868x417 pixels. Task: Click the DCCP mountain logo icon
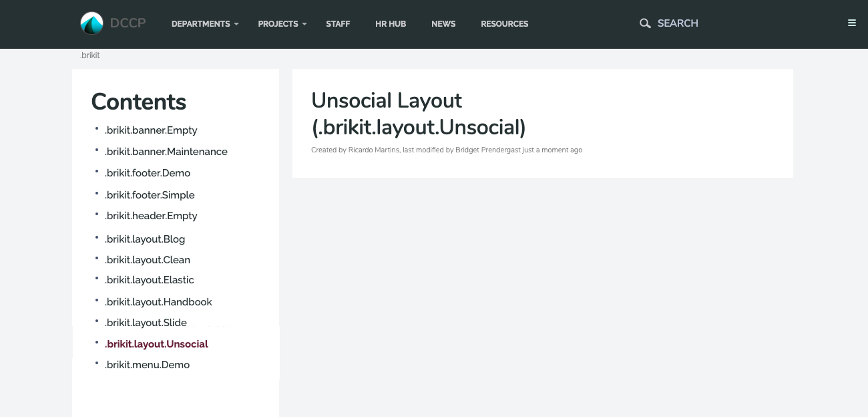[x=92, y=23]
